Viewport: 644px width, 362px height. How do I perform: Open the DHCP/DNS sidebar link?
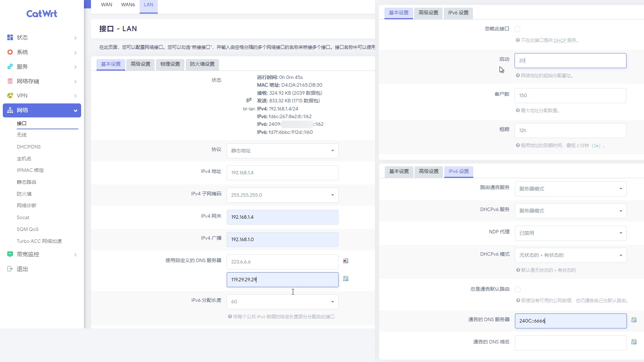tap(29, 147)
